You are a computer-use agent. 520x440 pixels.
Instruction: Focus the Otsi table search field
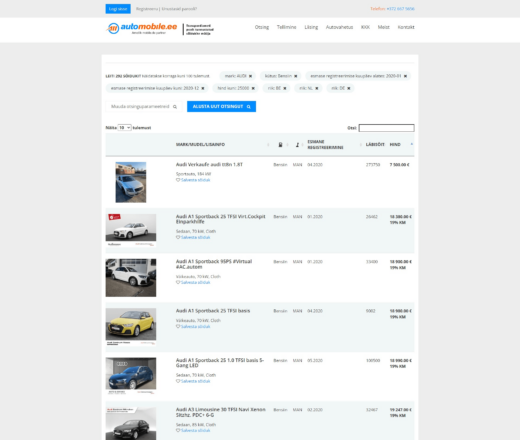pyautogui.click(x=387, y=128)
